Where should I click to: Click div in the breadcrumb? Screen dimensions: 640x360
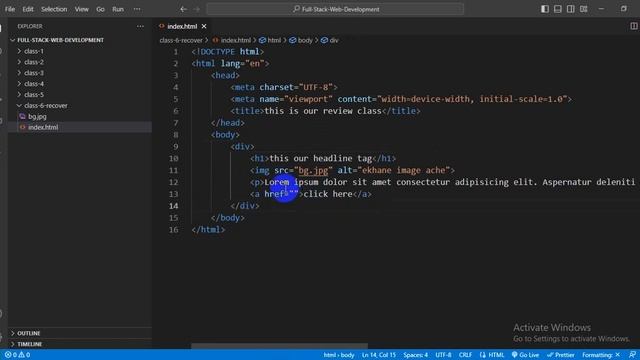[x=333, y=40]
